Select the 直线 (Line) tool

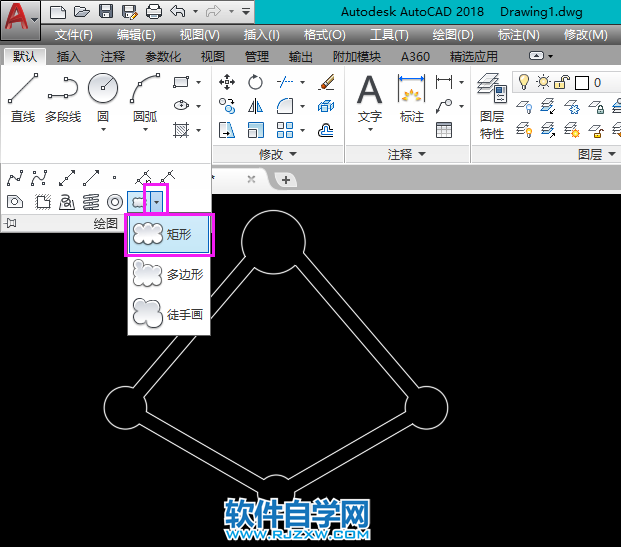click(22, 100)
